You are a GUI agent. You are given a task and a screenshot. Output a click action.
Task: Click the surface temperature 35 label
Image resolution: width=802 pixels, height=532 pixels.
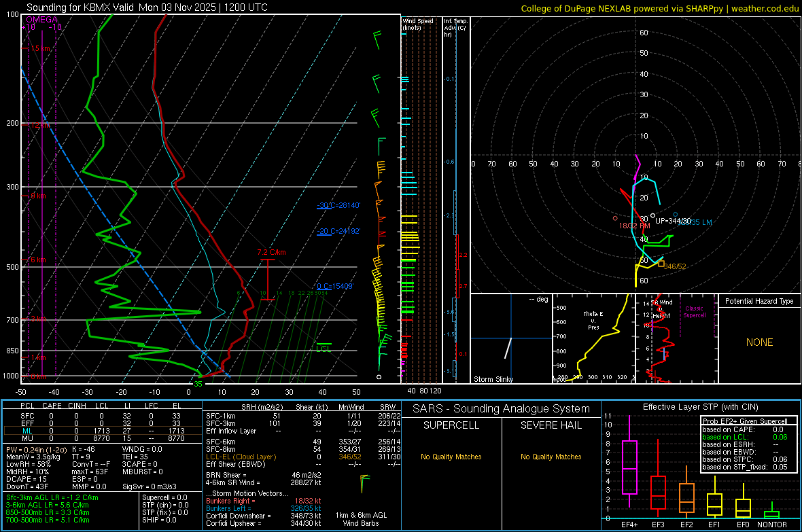click(x=198, y=384)
